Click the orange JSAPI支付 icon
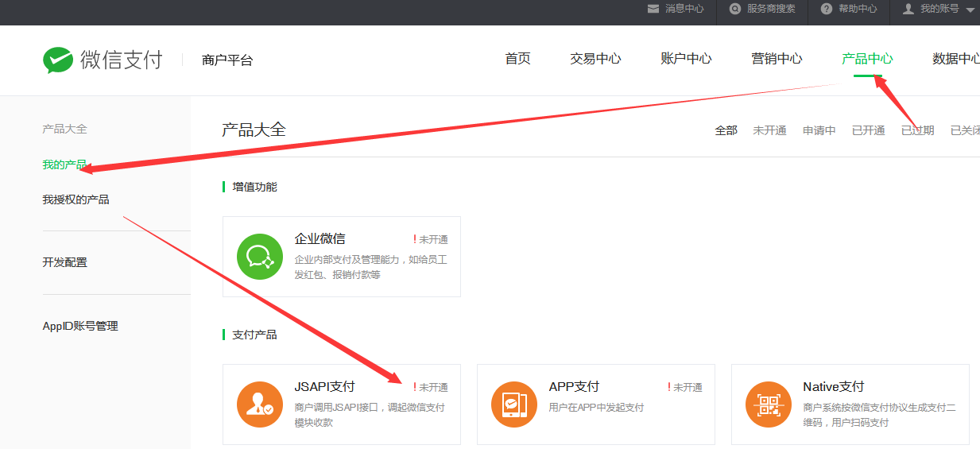This screenshot has width=980, height=449. point(260,404)
